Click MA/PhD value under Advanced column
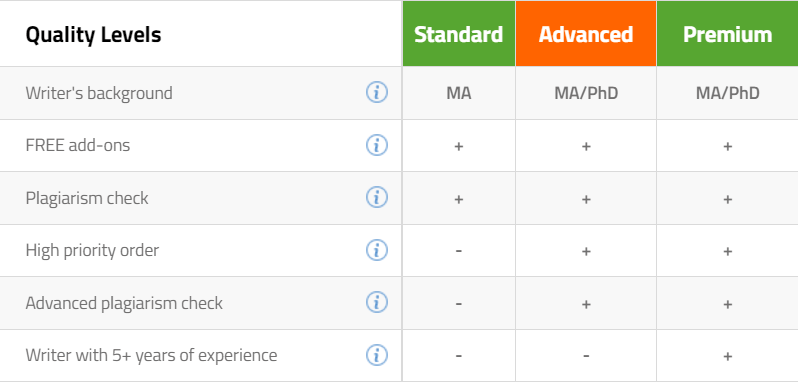Image resolution: width=798 pixels, height=382 pixels. point(586,93)
